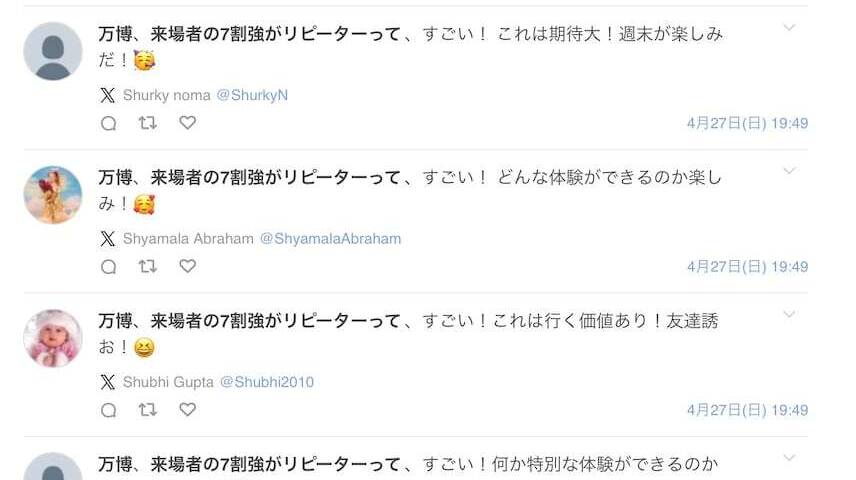Image resolution: width=856 pixels, height=480 pixels.
Task: Like Shubhi Gupta's post
Action: 187,410
